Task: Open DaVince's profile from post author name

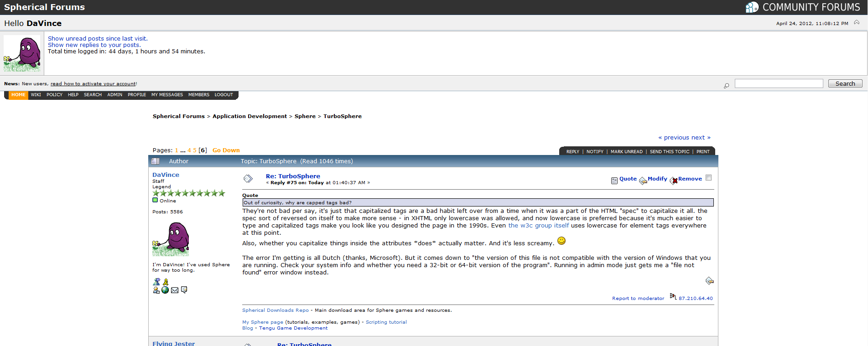Action: [166, 175]
